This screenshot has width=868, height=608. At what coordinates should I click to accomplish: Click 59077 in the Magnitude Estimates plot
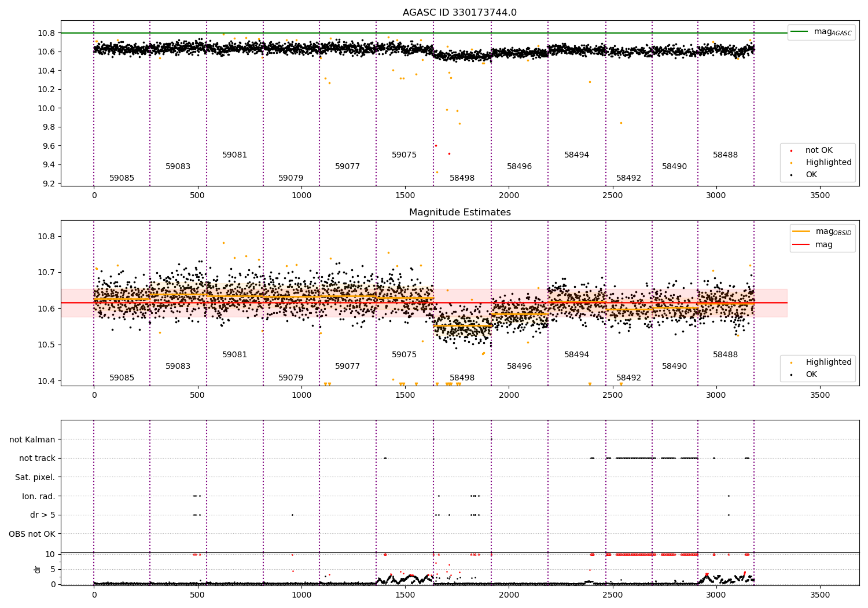347,367
